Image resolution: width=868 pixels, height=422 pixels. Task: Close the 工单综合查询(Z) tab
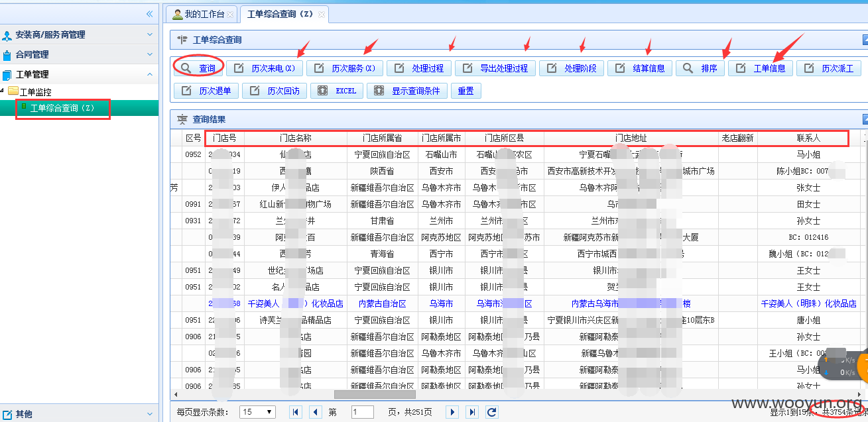(x=322, y=14)
